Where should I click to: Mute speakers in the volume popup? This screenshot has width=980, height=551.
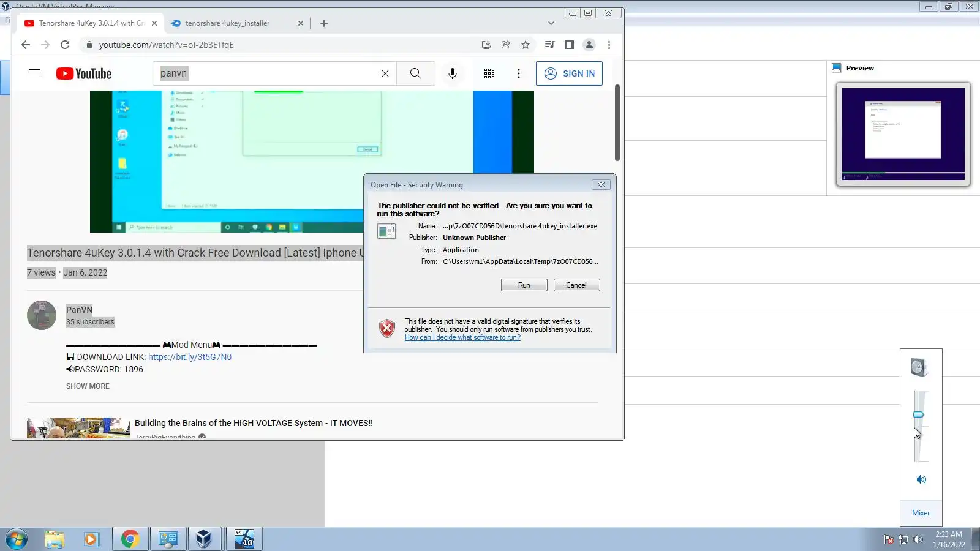pyautogui.click(x=921, y=479)
